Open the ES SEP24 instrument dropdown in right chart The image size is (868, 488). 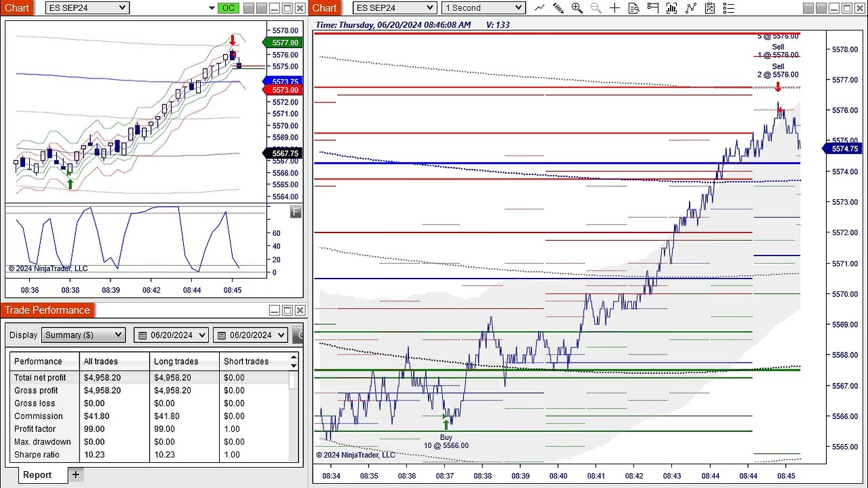pyautogui.click(x=395, y=7)
